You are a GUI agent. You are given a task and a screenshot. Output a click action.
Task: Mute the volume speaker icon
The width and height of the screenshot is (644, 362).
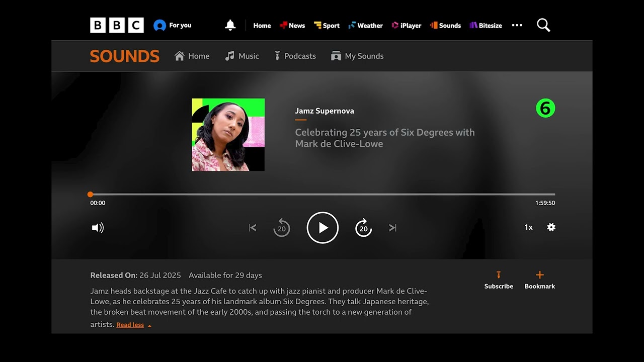point(98,228)
